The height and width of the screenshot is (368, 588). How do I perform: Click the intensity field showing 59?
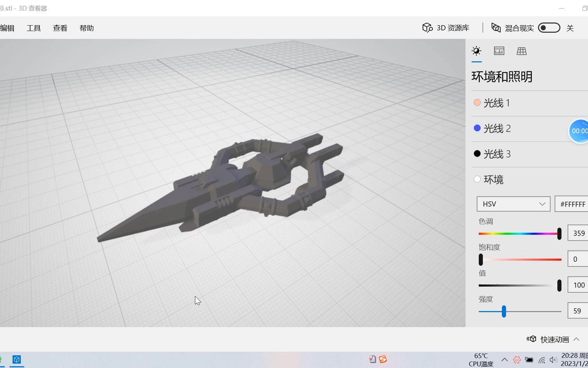pos(578,311)
